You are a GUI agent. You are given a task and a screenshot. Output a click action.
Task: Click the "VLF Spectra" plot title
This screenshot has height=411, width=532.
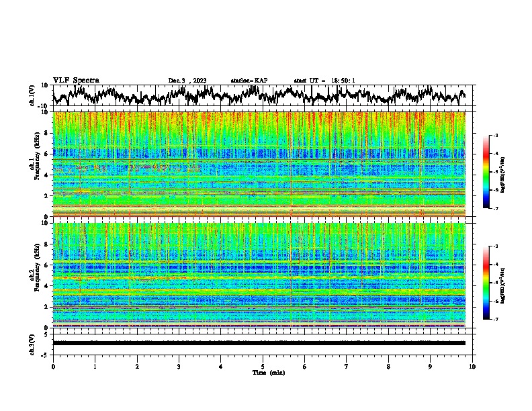pos(76,81)
